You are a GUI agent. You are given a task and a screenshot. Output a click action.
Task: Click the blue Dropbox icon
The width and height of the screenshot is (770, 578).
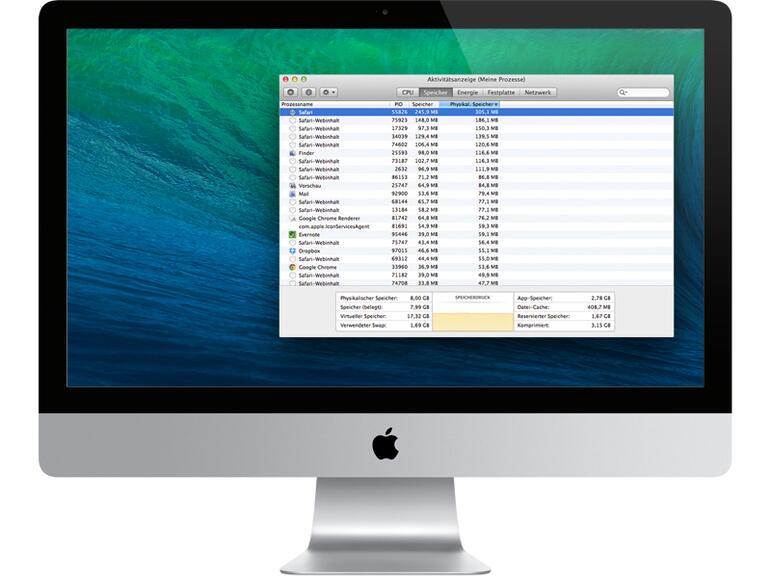(293, 251)
